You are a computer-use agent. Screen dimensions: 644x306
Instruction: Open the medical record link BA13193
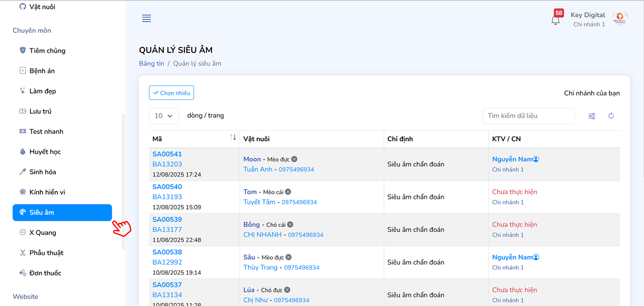167,197
